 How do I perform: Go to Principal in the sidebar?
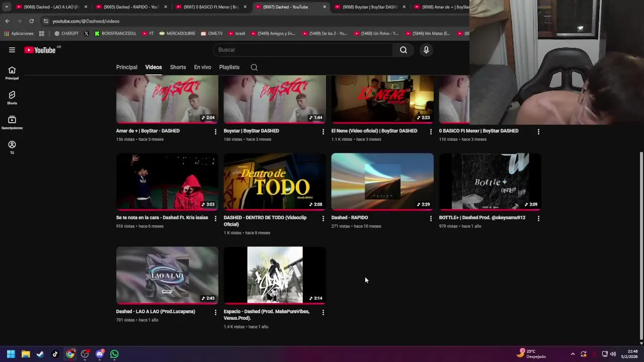(x=12, y=73)
